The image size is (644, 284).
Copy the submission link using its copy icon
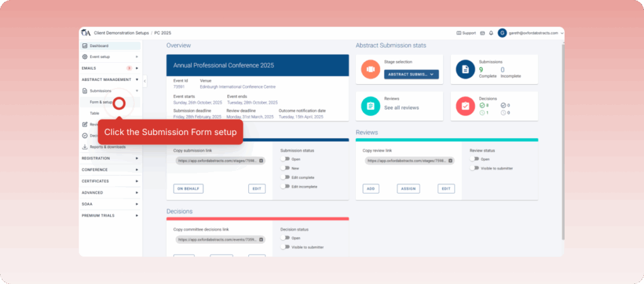coord(262,161)
